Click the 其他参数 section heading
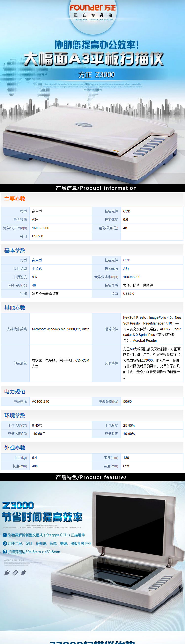The height and width of the screenshot is (644, 185). tap(15, 308)
